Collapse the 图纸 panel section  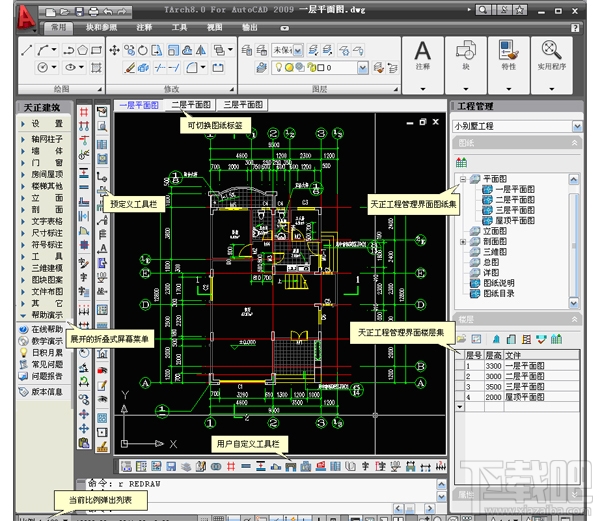576,143
